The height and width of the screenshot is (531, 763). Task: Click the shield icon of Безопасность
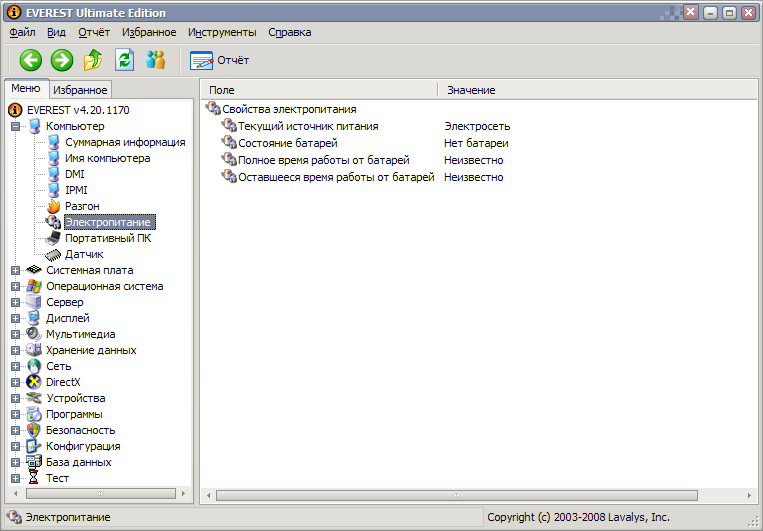(34, 430)
